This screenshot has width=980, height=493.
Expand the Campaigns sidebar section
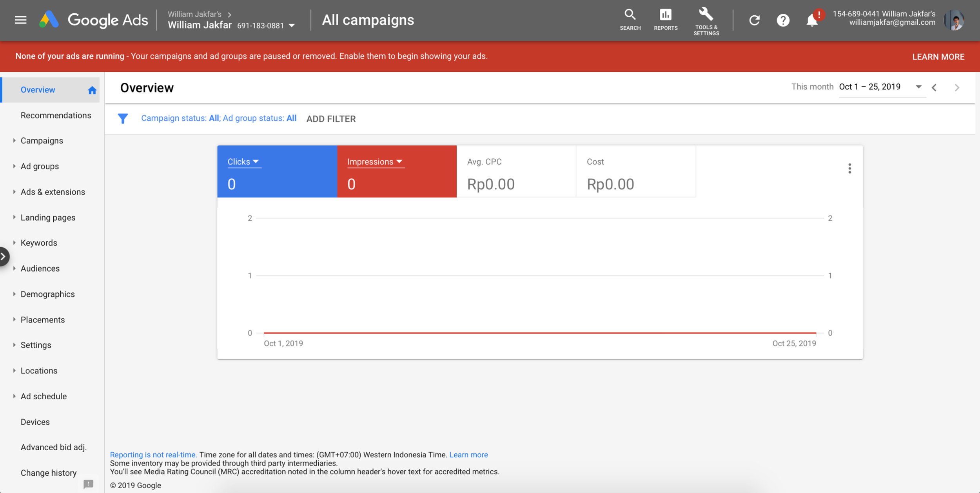[15, 140]
